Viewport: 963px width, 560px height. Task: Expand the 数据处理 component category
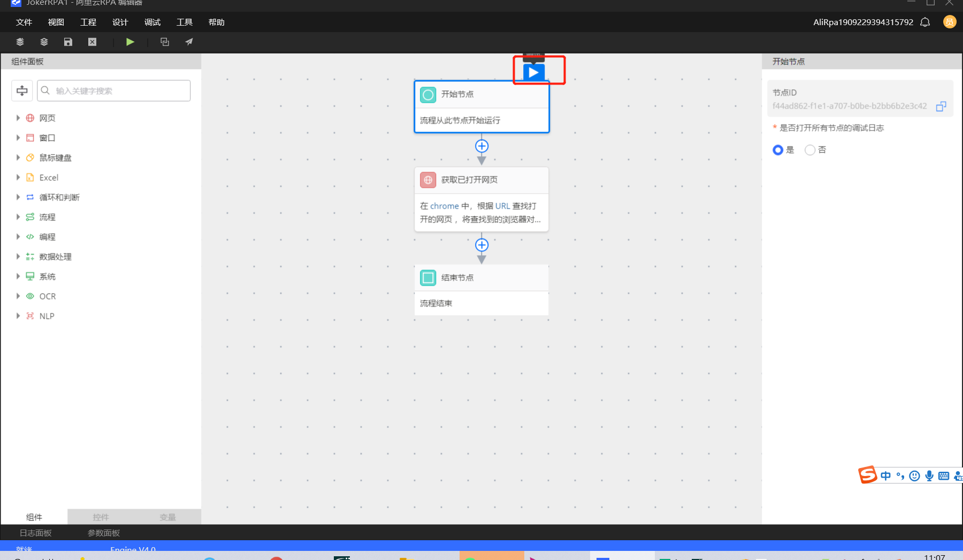click(x=18, y=256)
